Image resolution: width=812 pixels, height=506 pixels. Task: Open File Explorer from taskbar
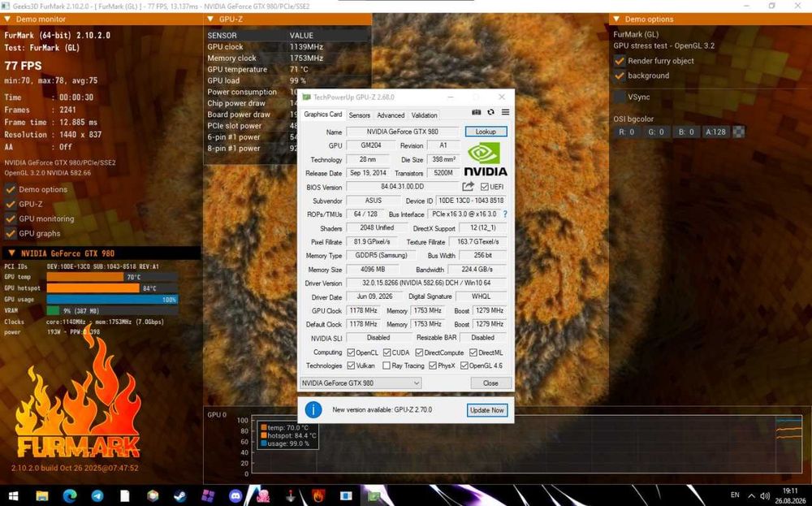click(42, 496)
